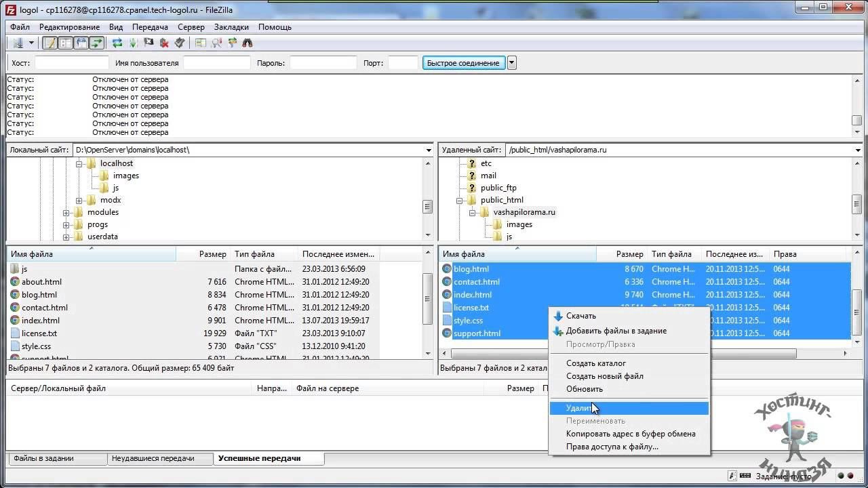
Task: Open the Site Manager icon
Action: pyautogui.click(x=18, y=43)
